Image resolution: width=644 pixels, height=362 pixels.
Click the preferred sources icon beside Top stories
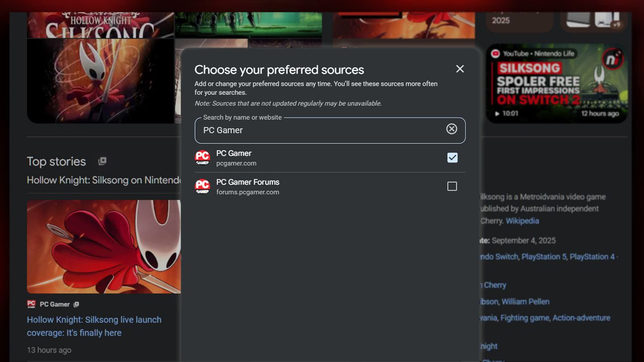102,161
